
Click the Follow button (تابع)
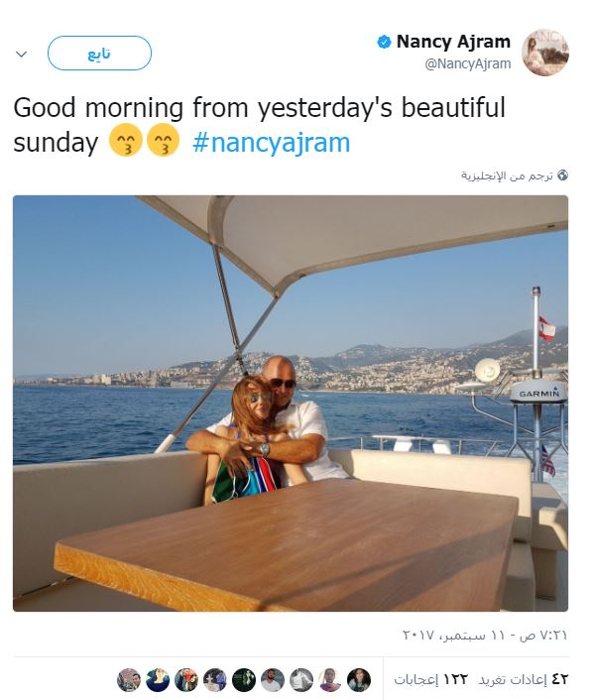(x=99, y=54)
